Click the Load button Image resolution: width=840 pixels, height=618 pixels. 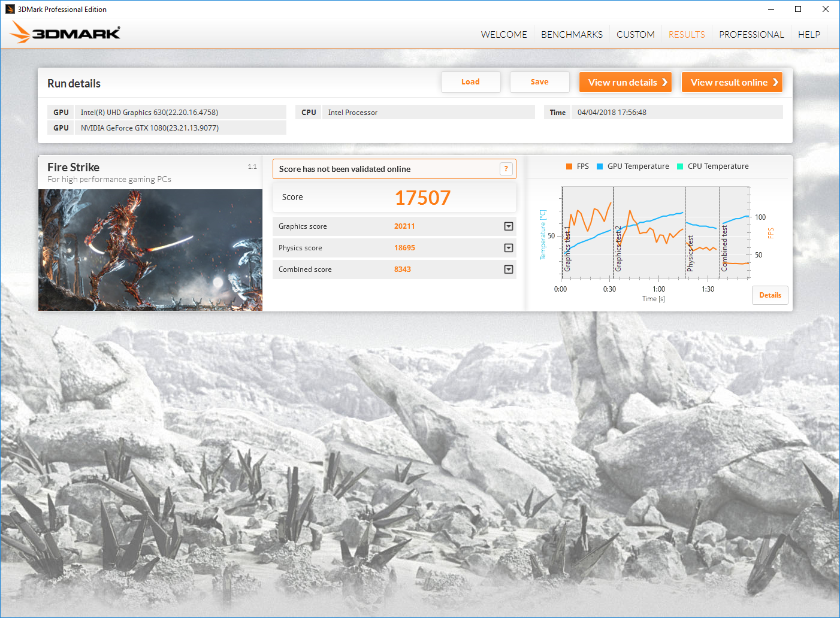[x=471, y=82]
